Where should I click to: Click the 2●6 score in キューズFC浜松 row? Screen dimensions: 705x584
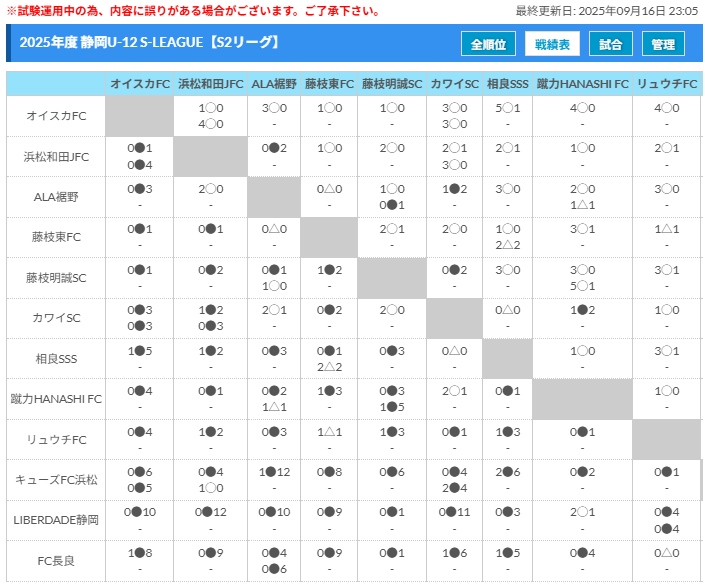coord(508,472)
